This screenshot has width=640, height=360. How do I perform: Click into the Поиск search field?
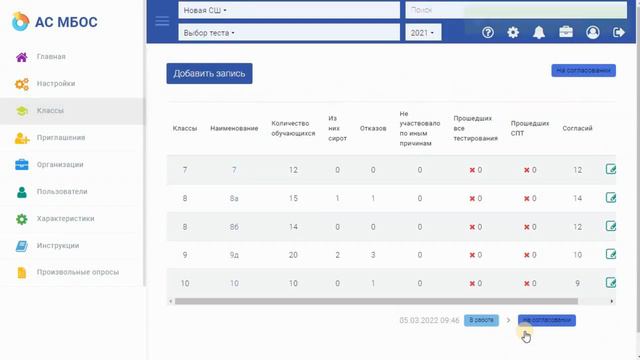[516, 10]
